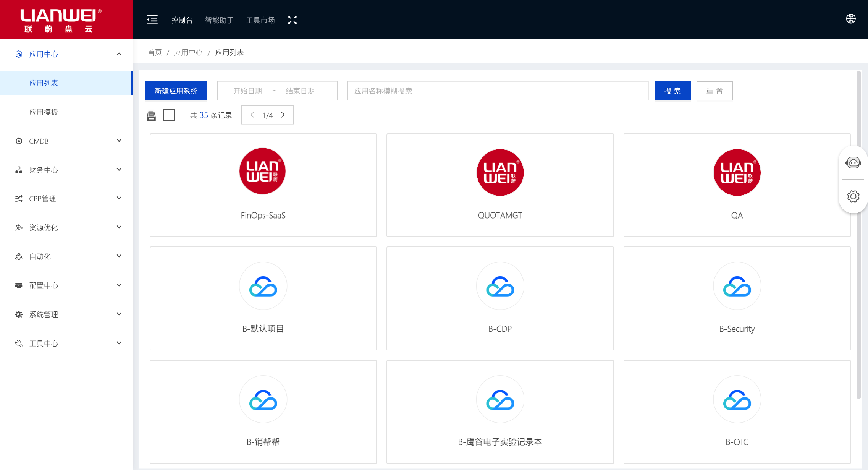Click the 资源优化 sidebar icon
This screenshot has height=470, width=868.
click(x=19, y=228)
